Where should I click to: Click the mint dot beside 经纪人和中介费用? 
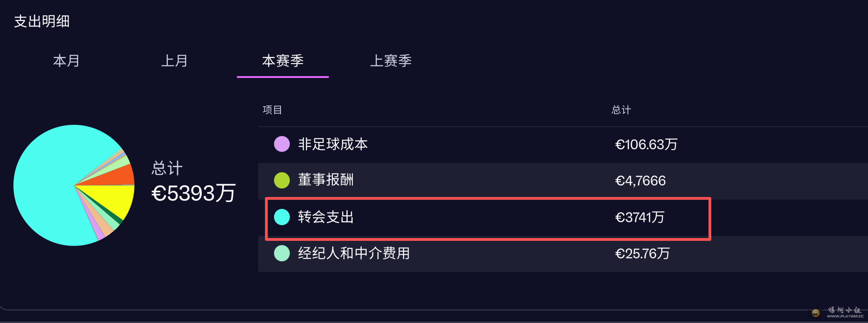(281, 254)
